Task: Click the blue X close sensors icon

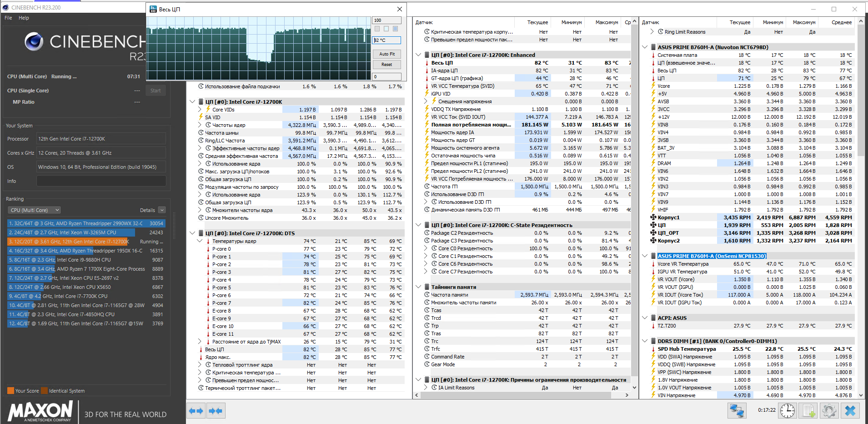Action: pyautogui.click(x=850, y=411)
